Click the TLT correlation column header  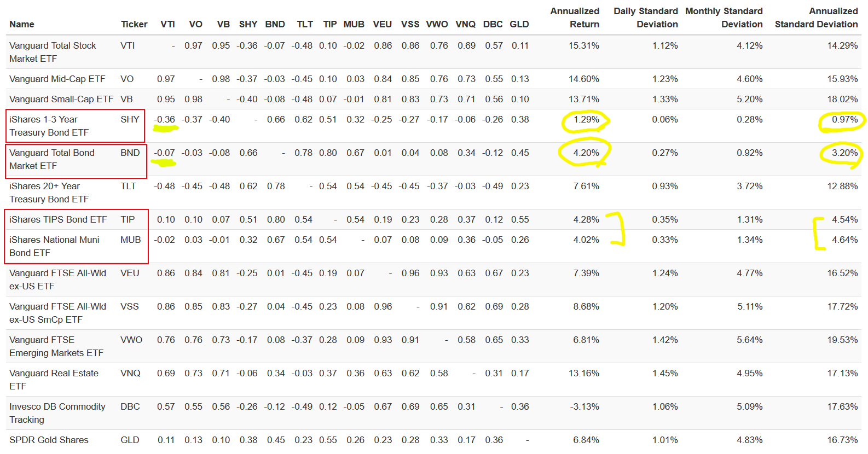pos(305,24)
